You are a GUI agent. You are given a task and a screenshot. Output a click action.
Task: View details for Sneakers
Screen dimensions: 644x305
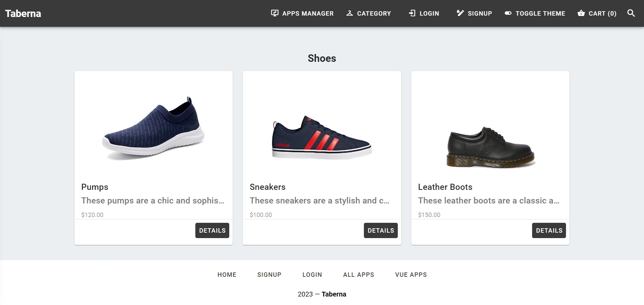[380, 230]
